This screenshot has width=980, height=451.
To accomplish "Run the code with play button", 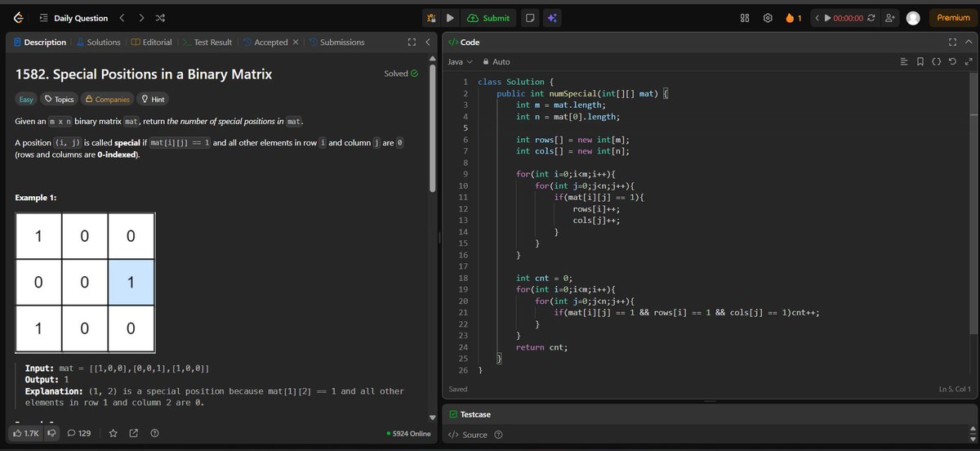I will pos(450,18).
